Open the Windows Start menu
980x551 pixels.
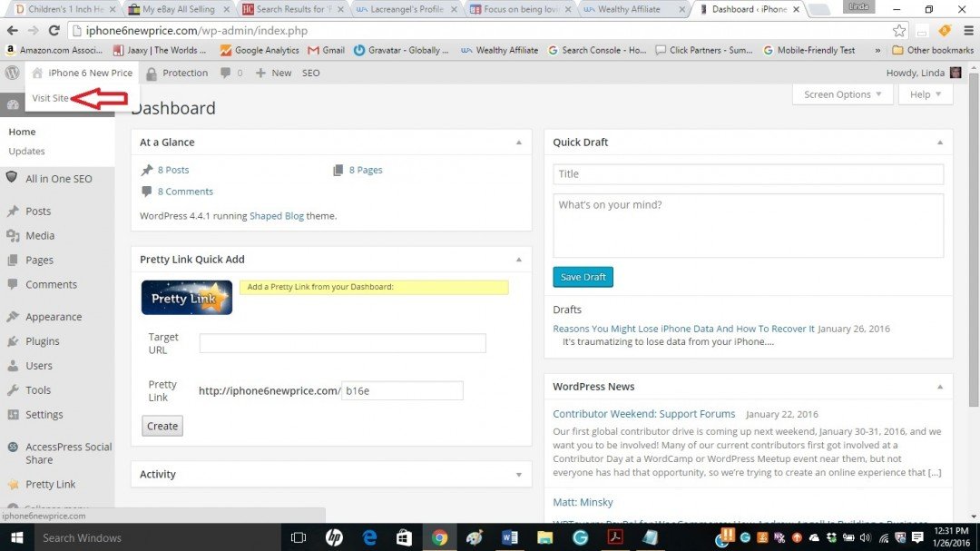click(17, 538)
